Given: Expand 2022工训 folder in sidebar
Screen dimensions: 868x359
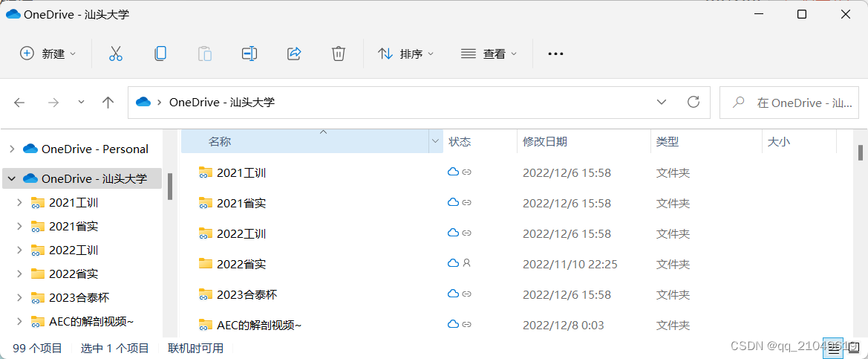Looking at the screenshot, I should tap(19, 250).
